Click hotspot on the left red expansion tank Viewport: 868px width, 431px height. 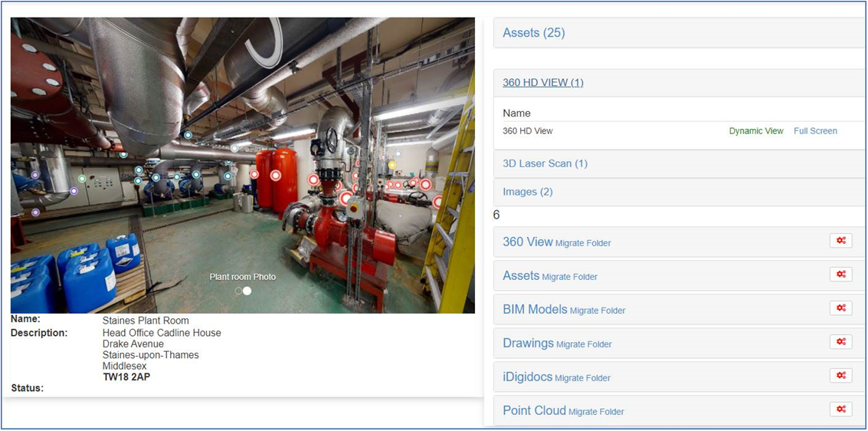[x=254, y=175]
